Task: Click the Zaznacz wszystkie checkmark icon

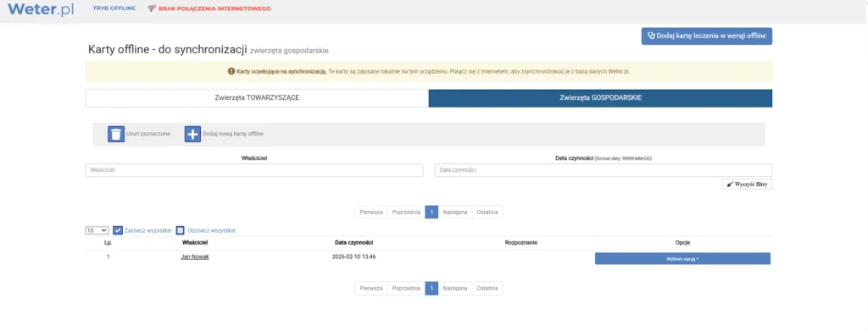Action: point(117,230)
